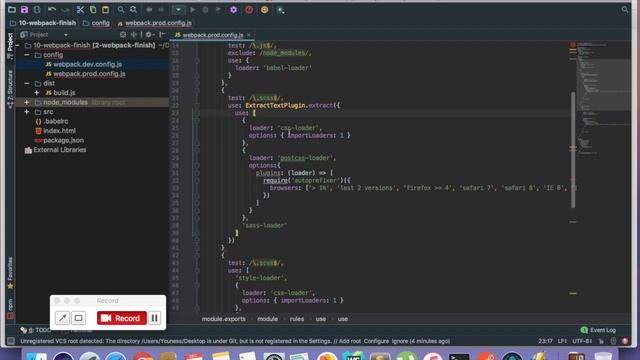This screenshot has height=360, width=640.
Task: Click the Collapse All icon in Project panel
Action: (134, 35)
